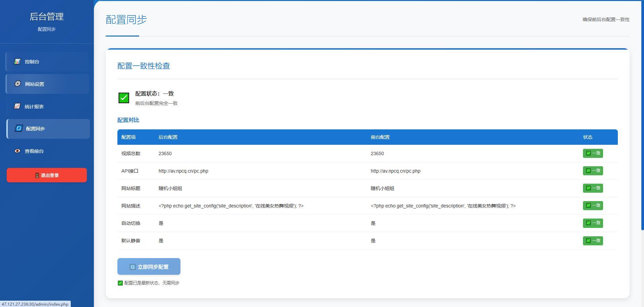Click the sync arrows icon beside 配置同步
Viewport: 644px width, 307px height.
tap(19, 128)
